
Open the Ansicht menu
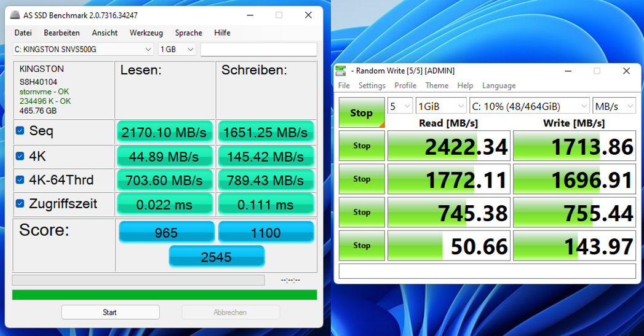click(x=105, y=33)
